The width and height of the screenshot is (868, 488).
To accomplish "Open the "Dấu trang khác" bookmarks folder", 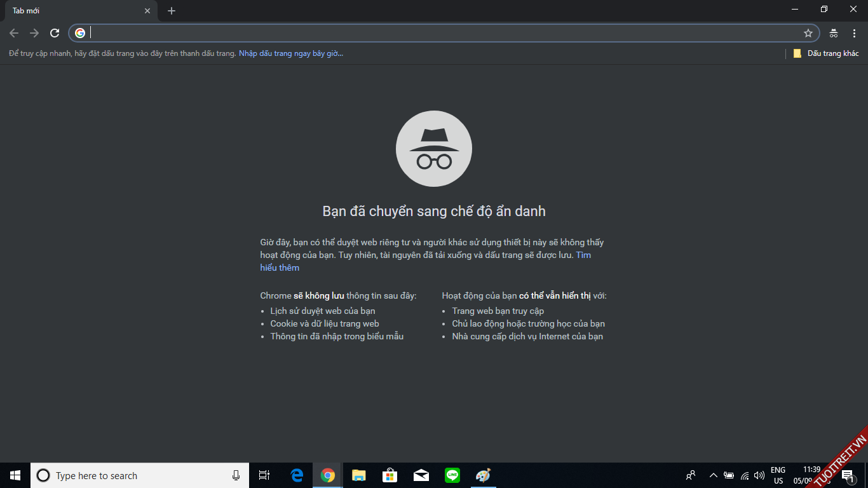I will point(826,53).
